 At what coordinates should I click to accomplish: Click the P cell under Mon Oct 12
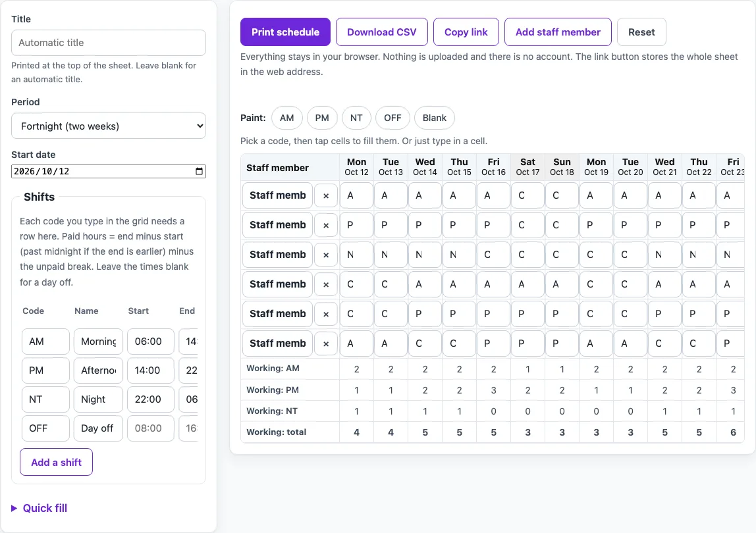click(357, 225)
